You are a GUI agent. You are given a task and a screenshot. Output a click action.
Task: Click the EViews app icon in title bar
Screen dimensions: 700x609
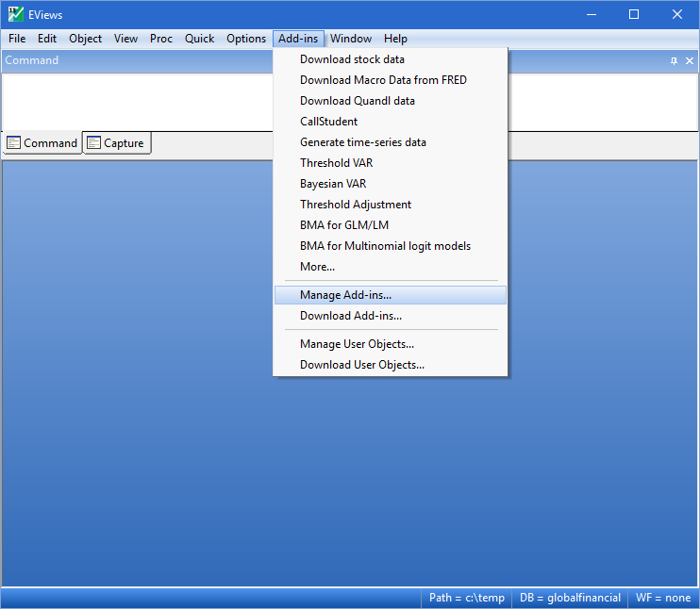point(16,14)
